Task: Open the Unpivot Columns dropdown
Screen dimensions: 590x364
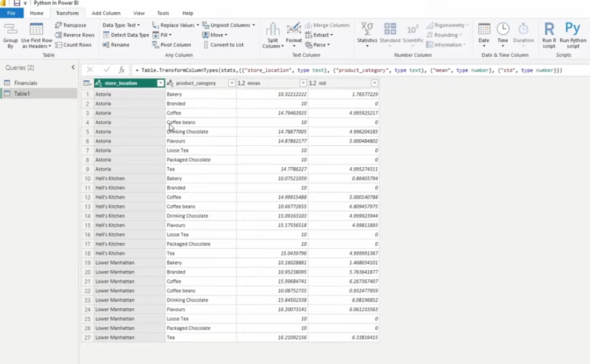Action: [228, 25]
